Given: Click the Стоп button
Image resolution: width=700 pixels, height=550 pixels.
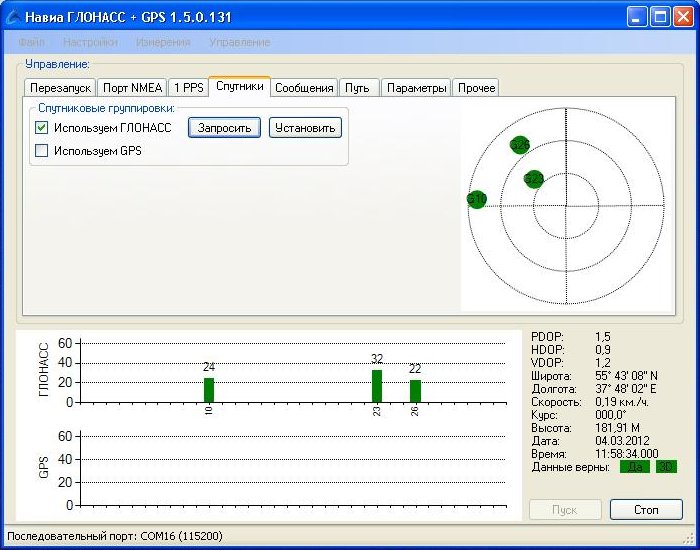Looking at the screenshot, I should pyautogui.click(x=646, y=509).
